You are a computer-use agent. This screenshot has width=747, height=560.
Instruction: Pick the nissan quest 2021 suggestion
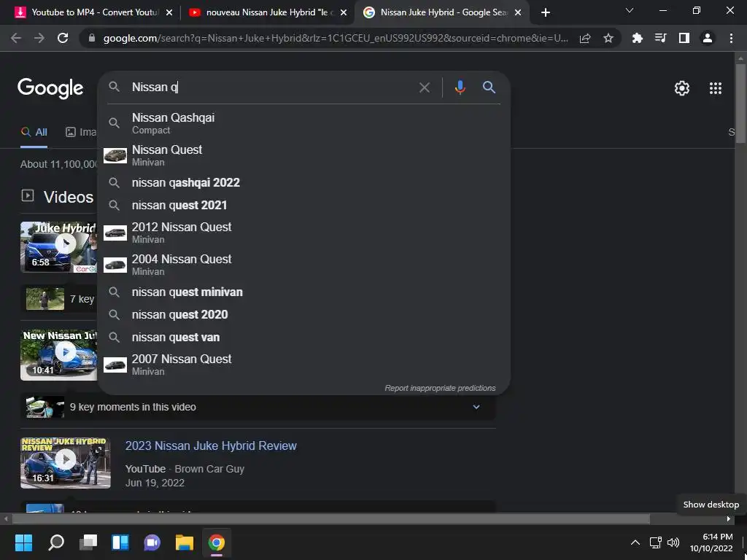tap(303, 205)
